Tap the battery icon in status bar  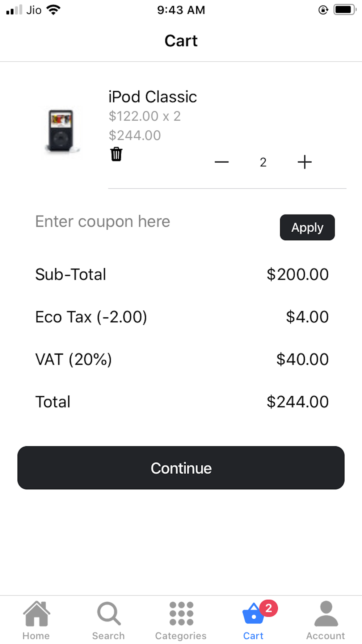click(345, 10)
